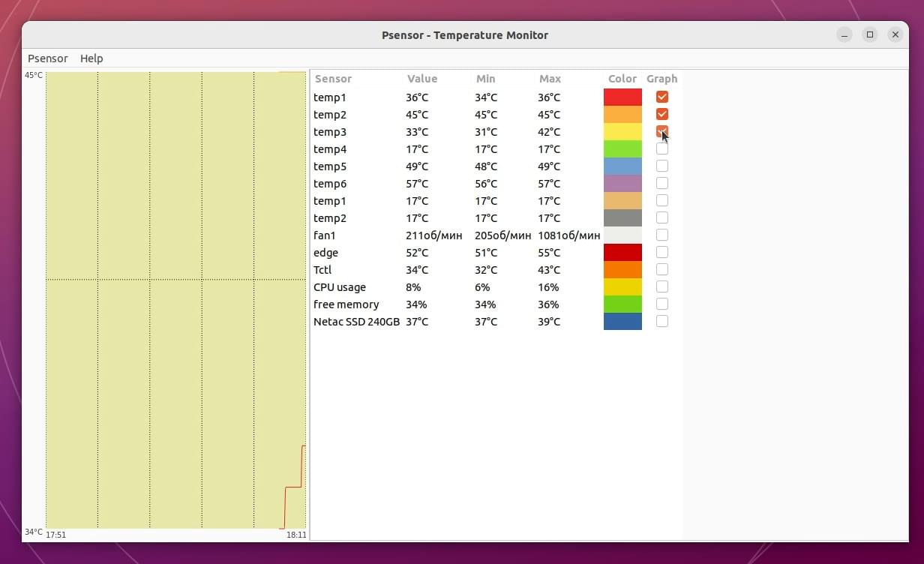Tick graph checkbox for Netac SSD 240GB
Screen dimensions: 924x564
pyautogui.click(x=662, y=321)
